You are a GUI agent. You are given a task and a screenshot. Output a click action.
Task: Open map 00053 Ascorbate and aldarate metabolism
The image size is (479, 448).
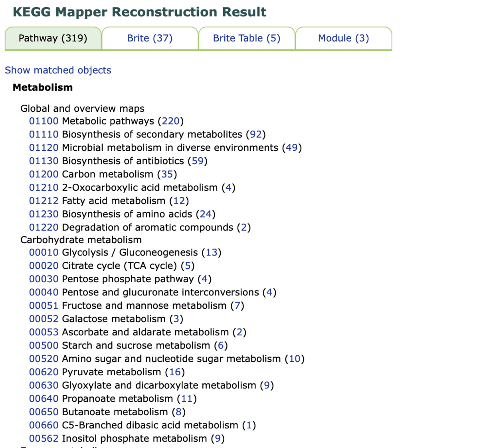[x=44, y=332]
